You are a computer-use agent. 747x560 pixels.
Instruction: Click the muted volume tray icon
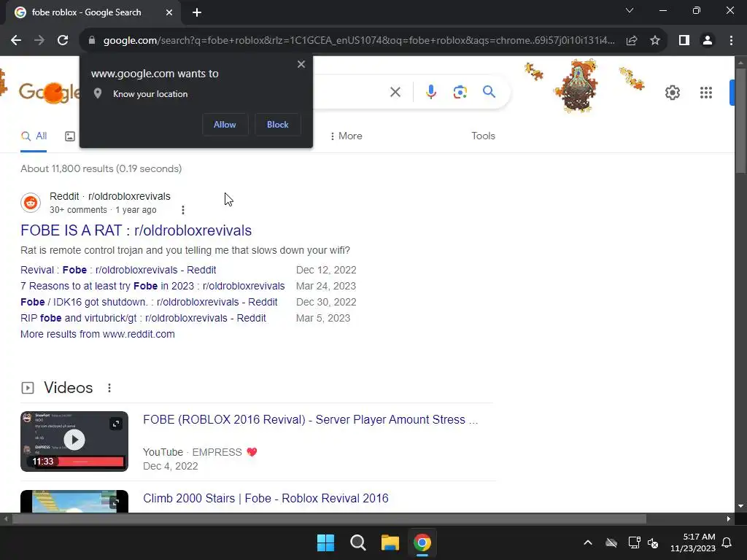[653, 542]
